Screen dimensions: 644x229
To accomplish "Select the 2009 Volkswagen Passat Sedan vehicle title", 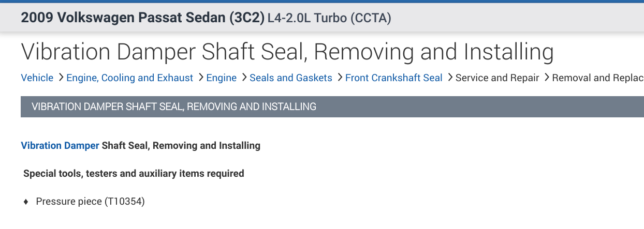I will tap(142, 18).
